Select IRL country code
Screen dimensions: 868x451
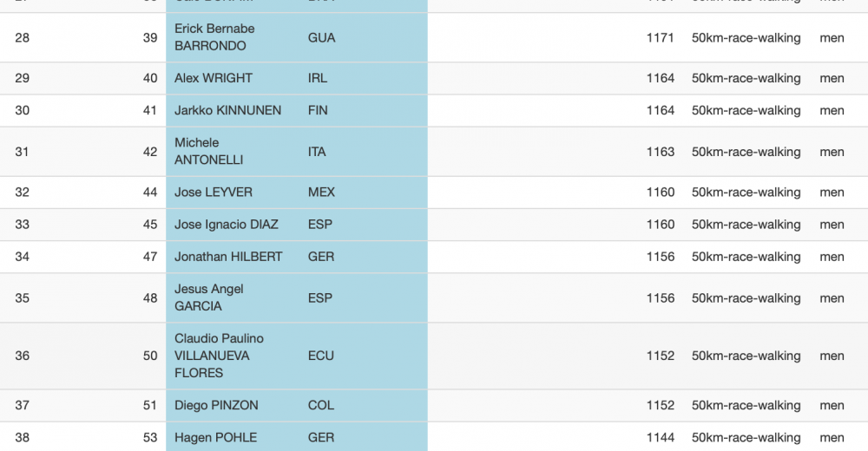point(317,78)
